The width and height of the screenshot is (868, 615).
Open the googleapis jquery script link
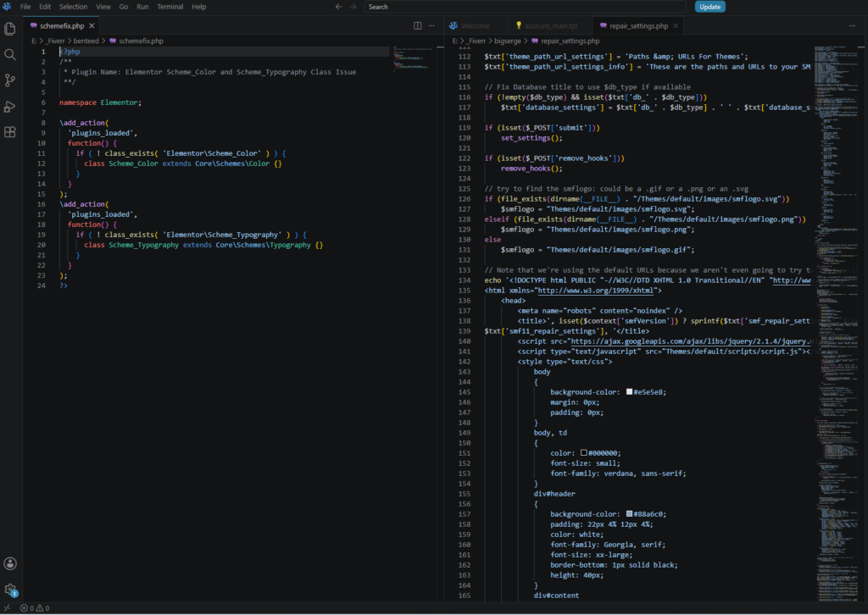690,341
